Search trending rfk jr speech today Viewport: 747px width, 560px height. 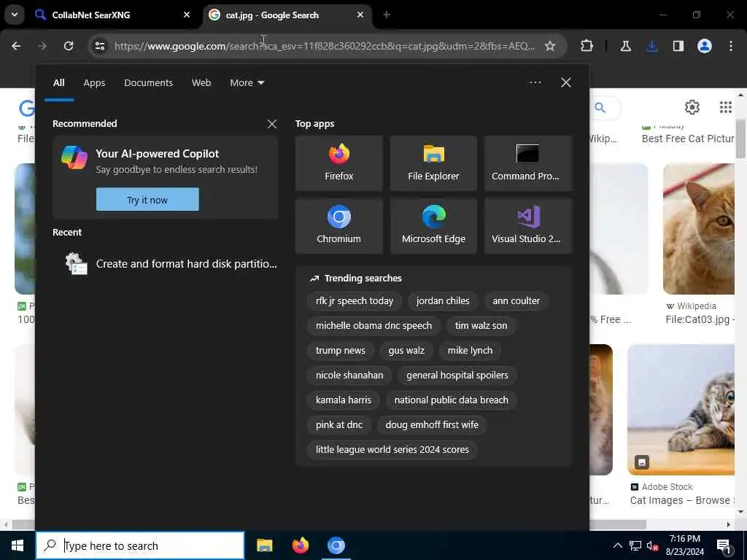[355, 301]
